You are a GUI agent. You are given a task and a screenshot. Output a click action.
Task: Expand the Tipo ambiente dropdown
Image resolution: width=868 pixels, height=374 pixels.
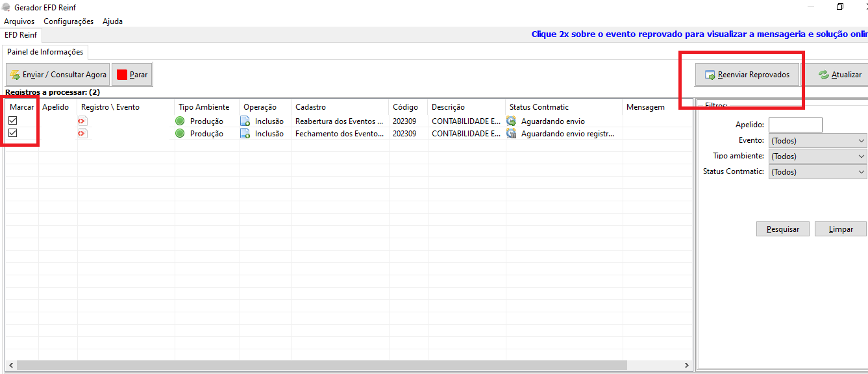818,156
